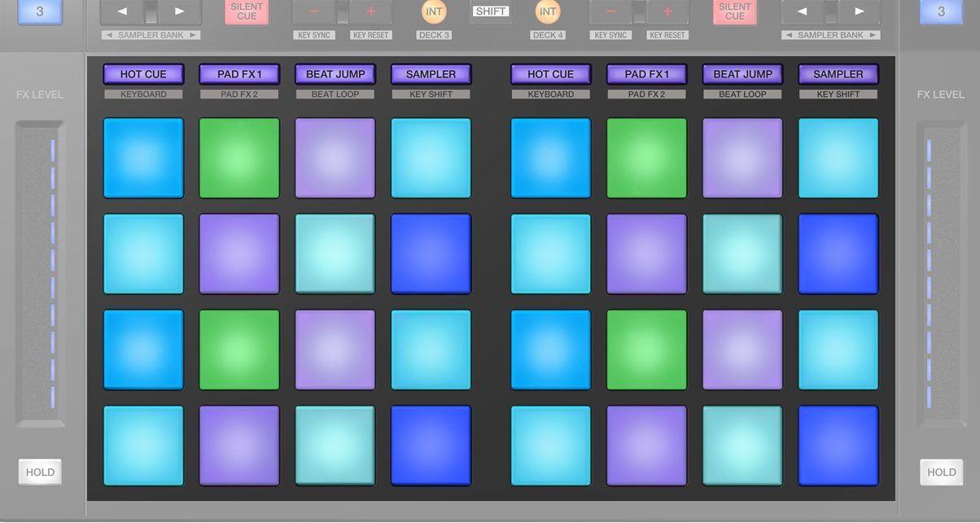Viewport: 980px width, 523px height.
Task: Switch left deck to PAD FX1 mode
Action: coord(239,74)
